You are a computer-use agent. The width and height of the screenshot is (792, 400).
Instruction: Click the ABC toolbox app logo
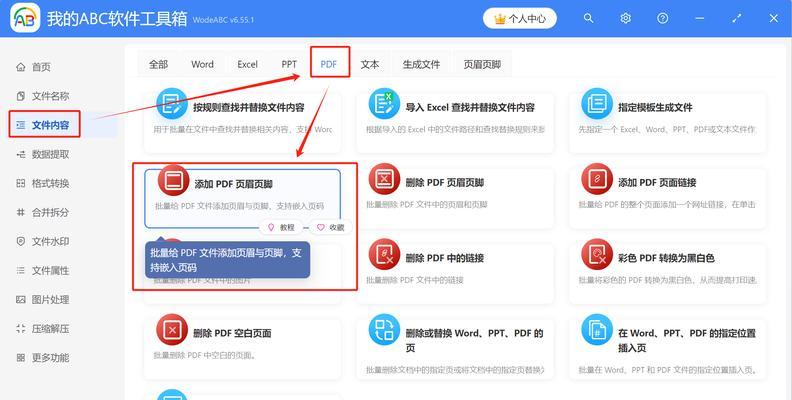(25, 18)
